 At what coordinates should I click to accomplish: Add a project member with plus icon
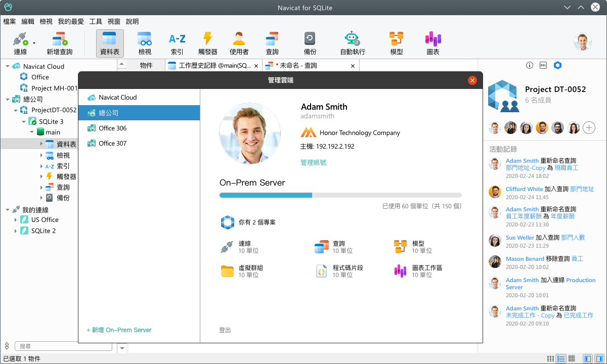pos(589,127)
